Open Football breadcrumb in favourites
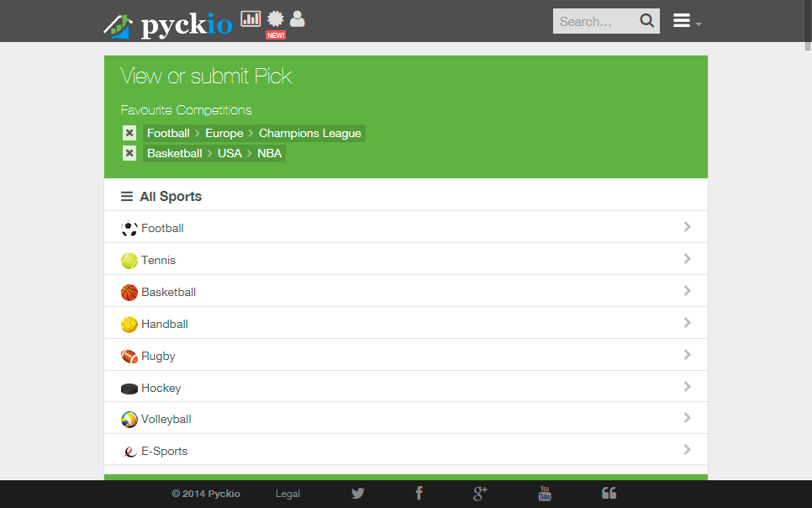 (168, 133)
